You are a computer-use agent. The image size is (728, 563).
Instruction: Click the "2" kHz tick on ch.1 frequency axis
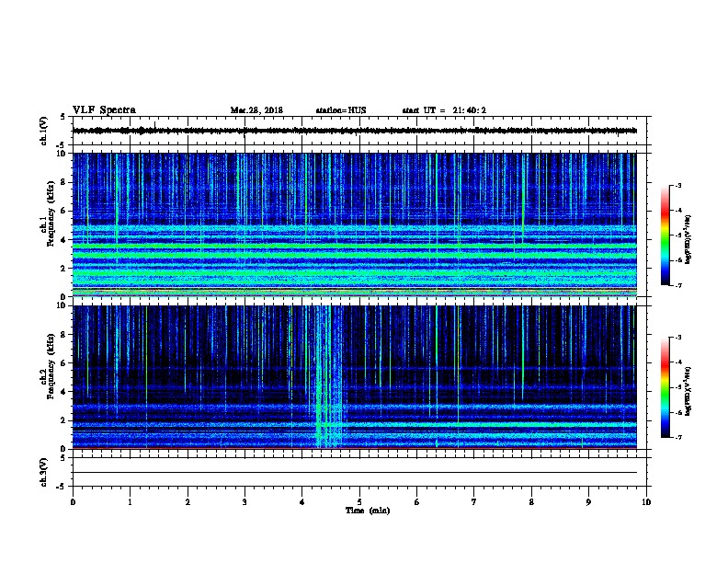click(64, 269)
